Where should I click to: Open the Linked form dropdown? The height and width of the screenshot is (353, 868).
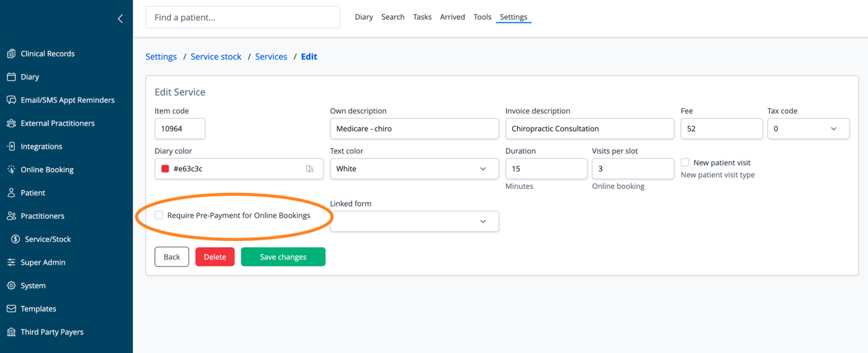[414, 221]
